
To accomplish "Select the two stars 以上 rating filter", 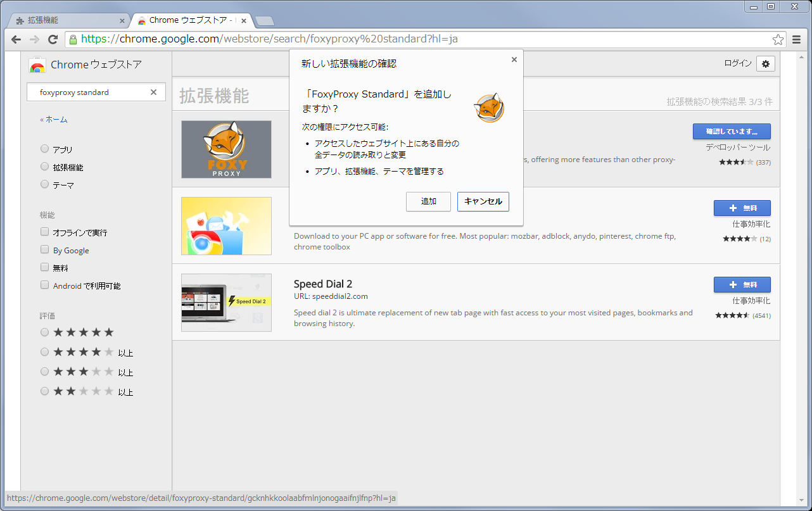I will 44,391.
